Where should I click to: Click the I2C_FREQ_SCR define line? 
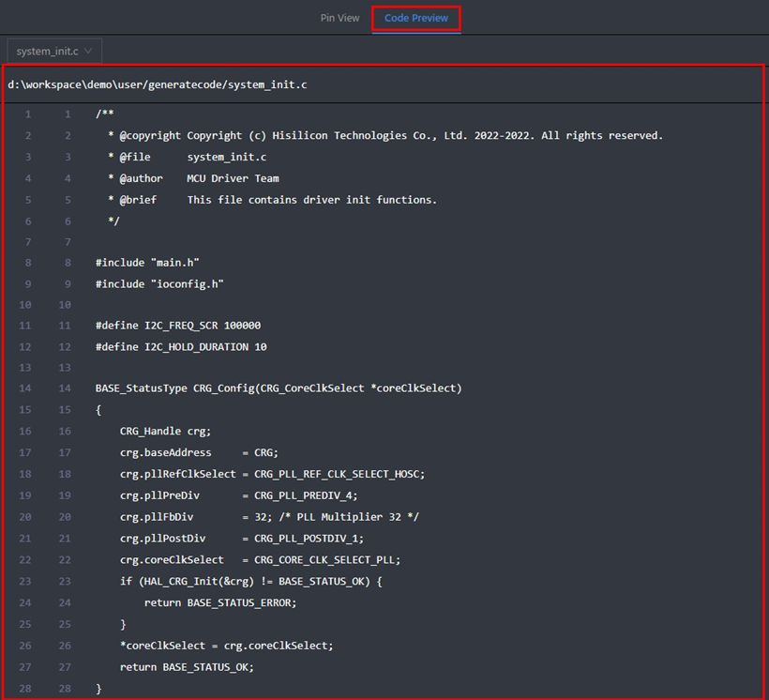click(178, 326)
